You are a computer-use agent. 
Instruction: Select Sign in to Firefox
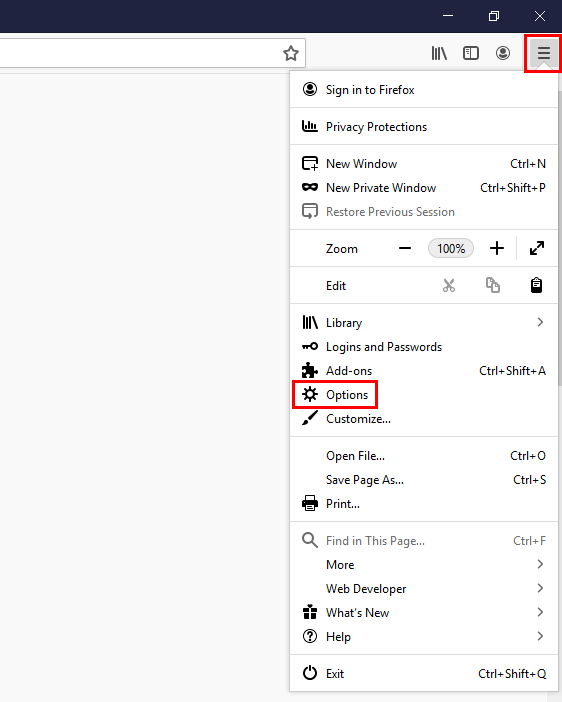[424, 90]
